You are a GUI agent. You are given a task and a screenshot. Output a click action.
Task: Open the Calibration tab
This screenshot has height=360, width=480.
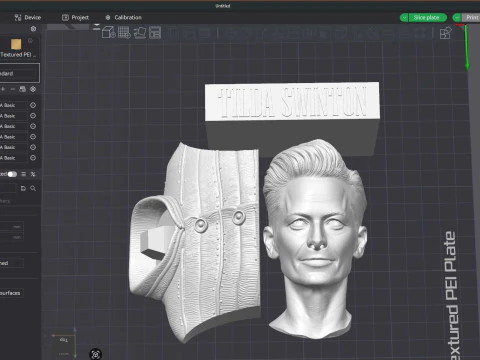pyautogui.click(x=124, y=17)
